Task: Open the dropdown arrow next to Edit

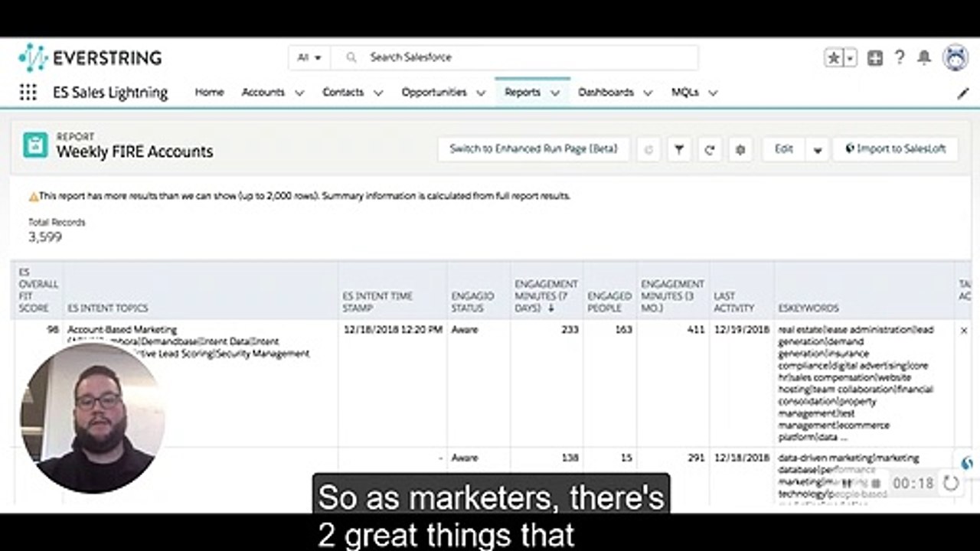Action: [x=817, y=149]
